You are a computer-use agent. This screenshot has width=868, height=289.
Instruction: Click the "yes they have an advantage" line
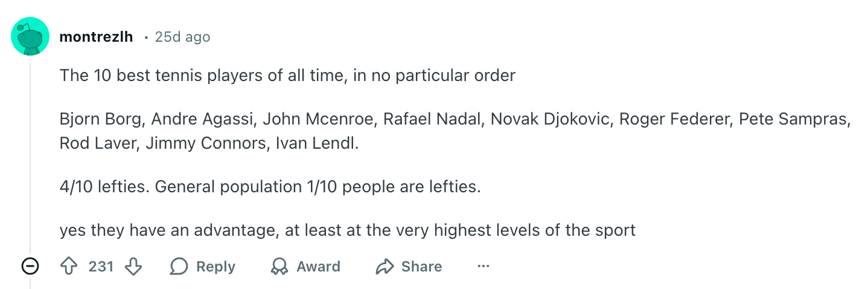click(347, 230)
